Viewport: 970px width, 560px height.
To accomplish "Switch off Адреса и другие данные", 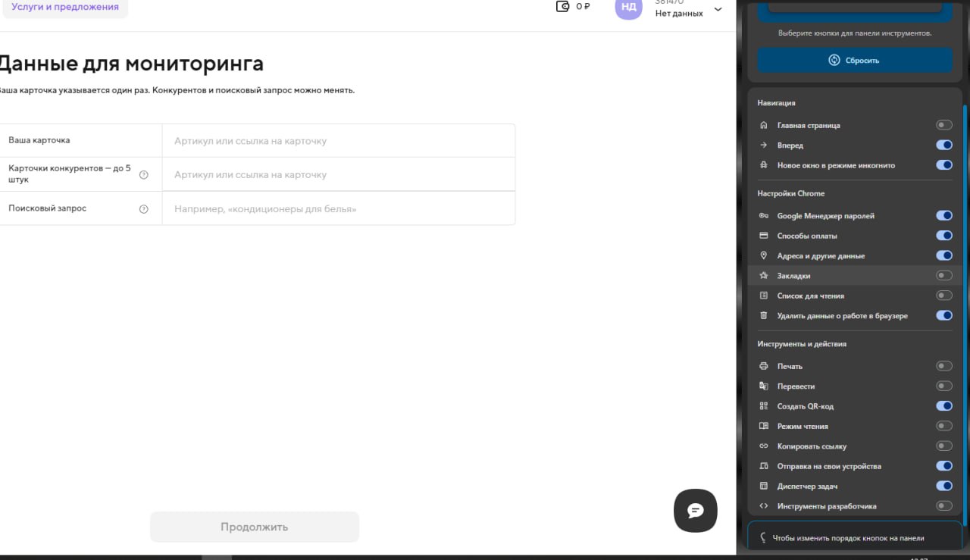I will (944, 255).
